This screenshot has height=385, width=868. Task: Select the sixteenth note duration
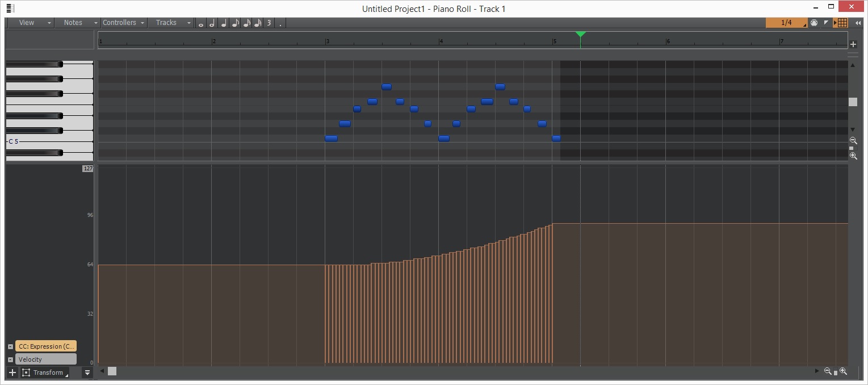pos(246,23)
